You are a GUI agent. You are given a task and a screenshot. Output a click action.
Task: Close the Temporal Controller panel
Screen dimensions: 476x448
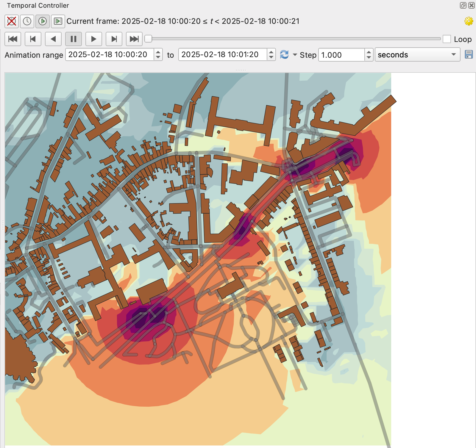click(472, 5)
